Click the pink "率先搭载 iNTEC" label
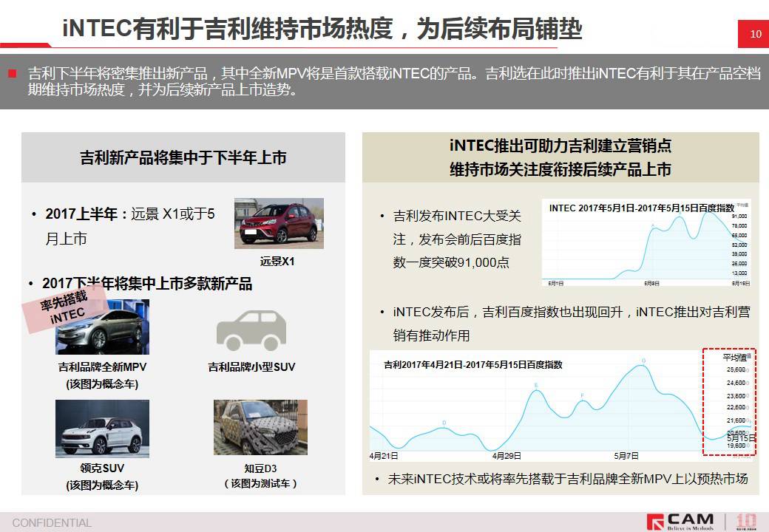769x532 pixels. (65, 307)
